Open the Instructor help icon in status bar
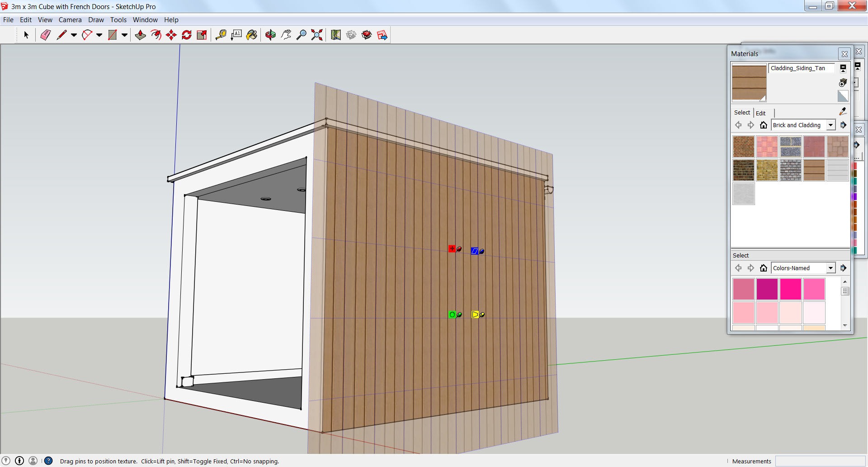The width and height of the screenshot is (868, 467). [x=48, y=461]
